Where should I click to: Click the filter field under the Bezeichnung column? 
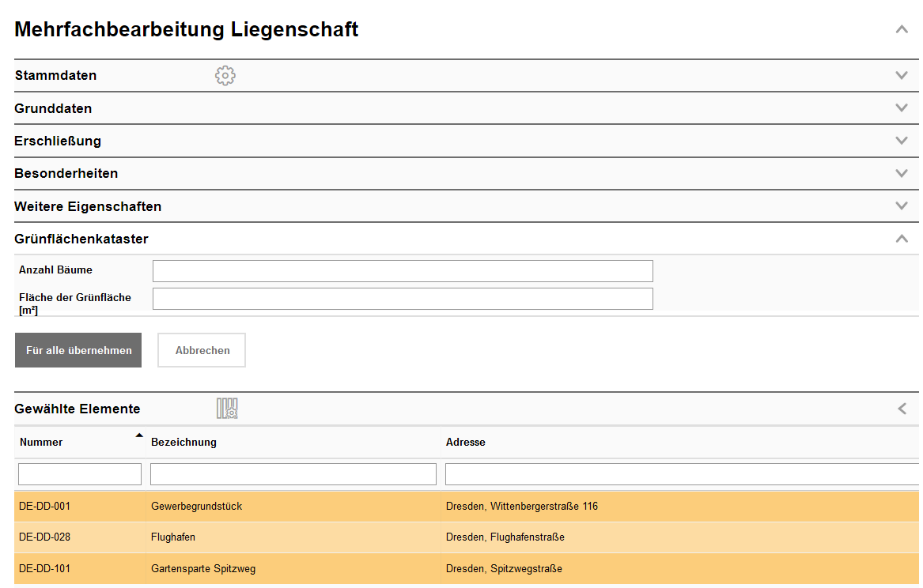[x=293, y=473]
